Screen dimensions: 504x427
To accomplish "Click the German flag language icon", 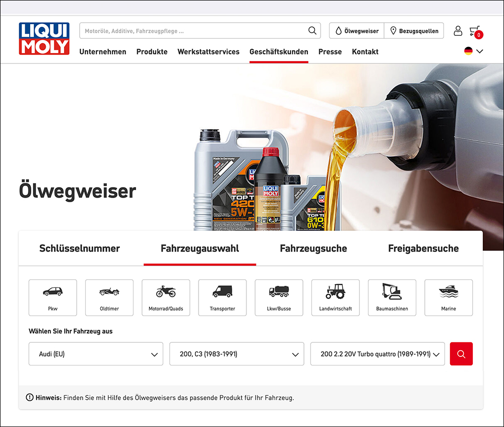I will (468, 51).
